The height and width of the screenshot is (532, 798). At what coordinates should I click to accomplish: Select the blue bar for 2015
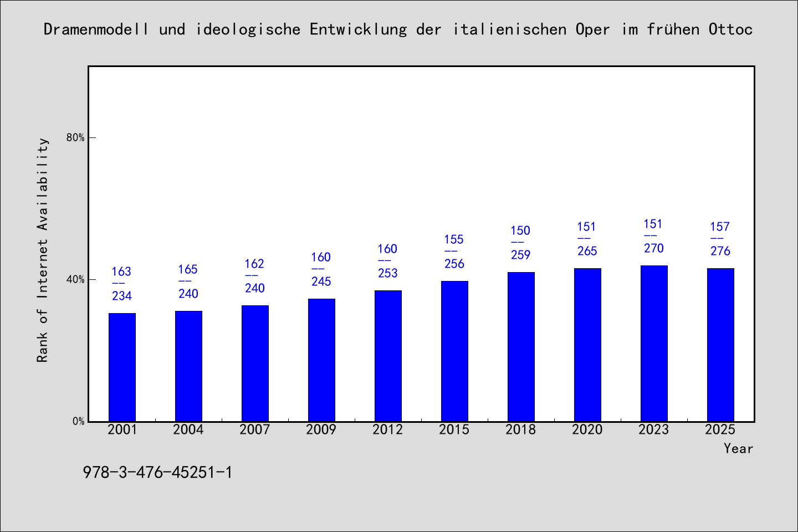click(x=454, y=351)
